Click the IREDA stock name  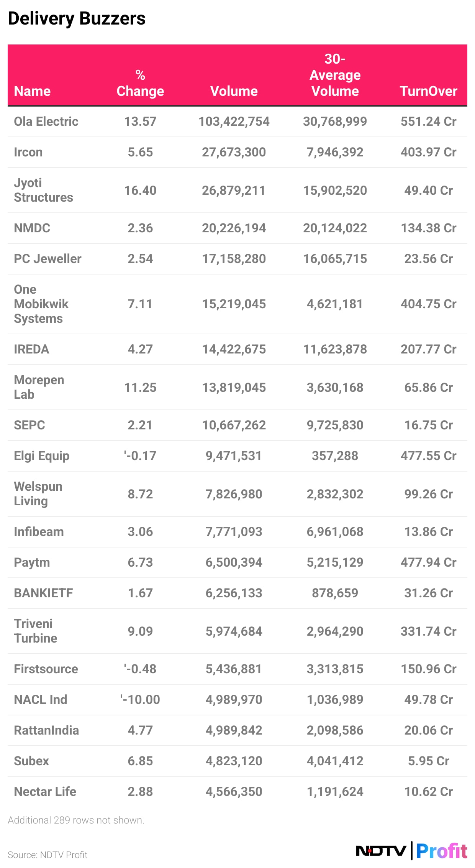coord(31,349)
